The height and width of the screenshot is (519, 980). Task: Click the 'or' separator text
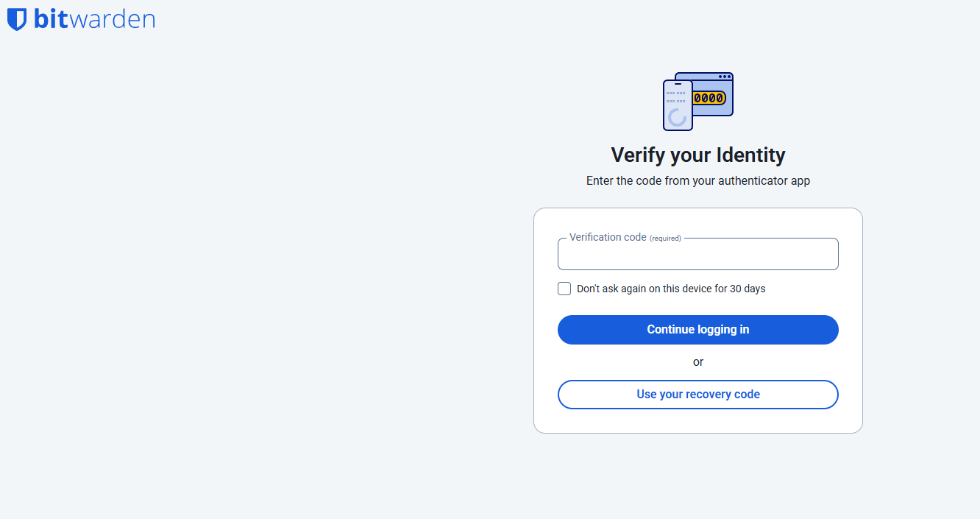click(x=697, y=361)
